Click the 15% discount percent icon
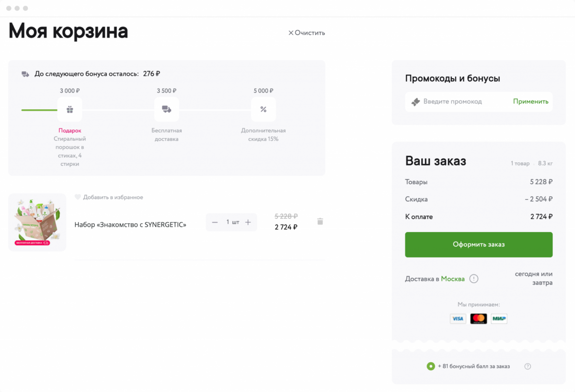The width and height of the screenshot is (575, 392). point(263,110)
